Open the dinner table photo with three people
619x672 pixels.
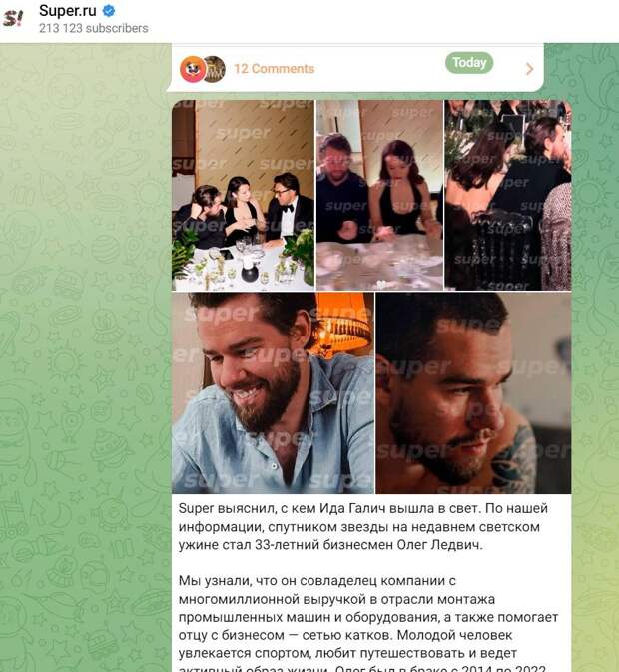pyautogui.click(x=243, y=195)
